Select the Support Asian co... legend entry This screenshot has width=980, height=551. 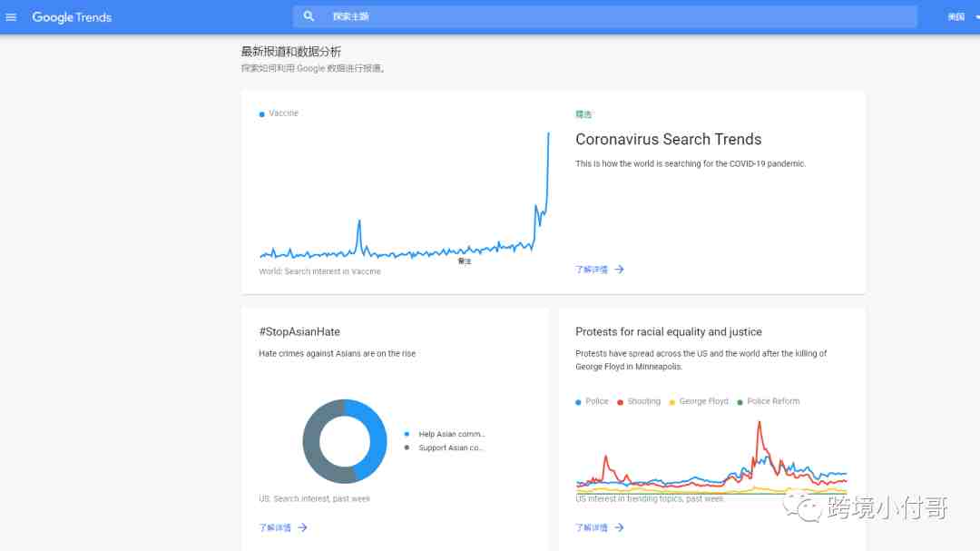451,448
